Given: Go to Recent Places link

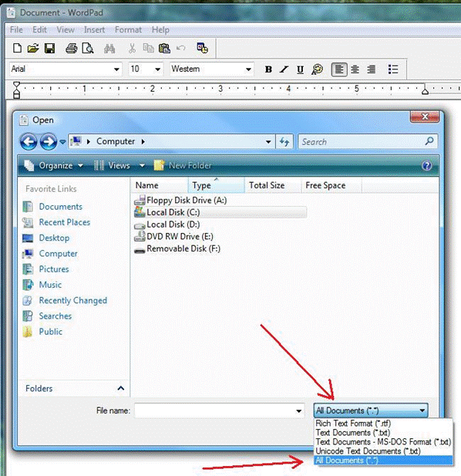Looking at the screenshot, I should pyautogui.click(x=64, y=222).
